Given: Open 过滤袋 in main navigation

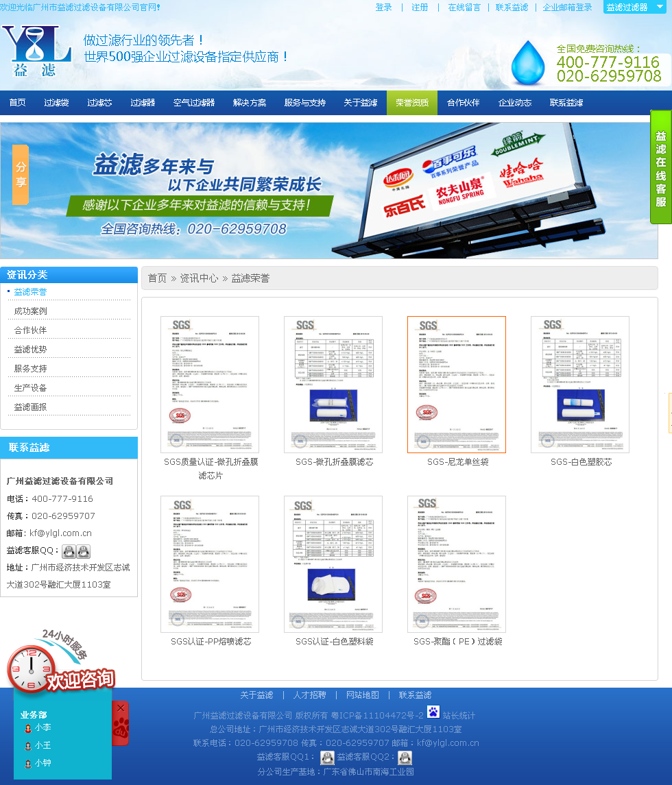Looking at the screenshot, I should [56, 103].
